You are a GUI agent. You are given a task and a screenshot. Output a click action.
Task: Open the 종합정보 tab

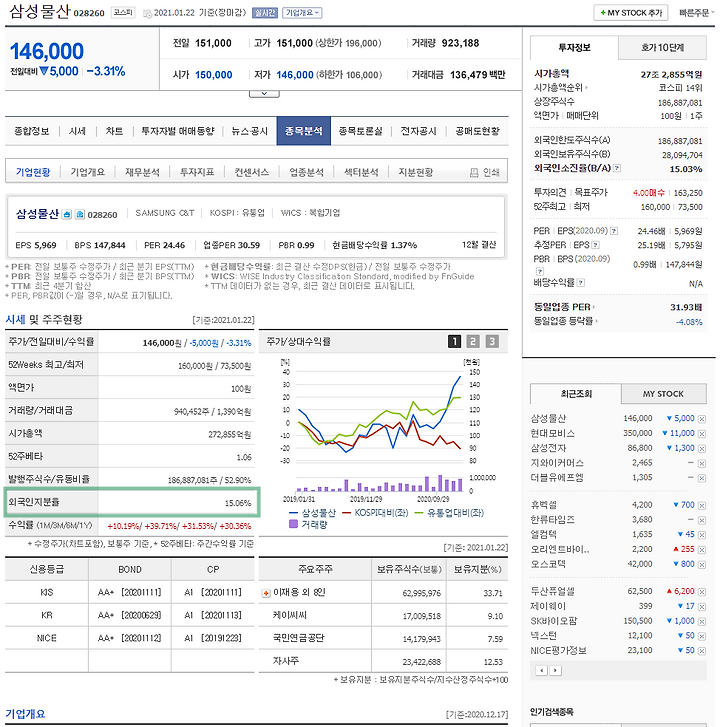pyautogui.click(x=32, y=131)
